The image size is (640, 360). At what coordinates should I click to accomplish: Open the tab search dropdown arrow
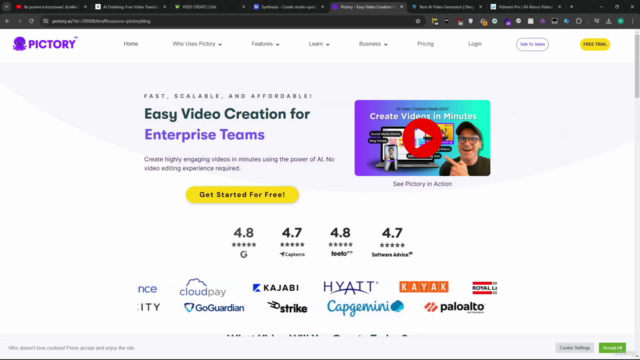pos(7,7)
